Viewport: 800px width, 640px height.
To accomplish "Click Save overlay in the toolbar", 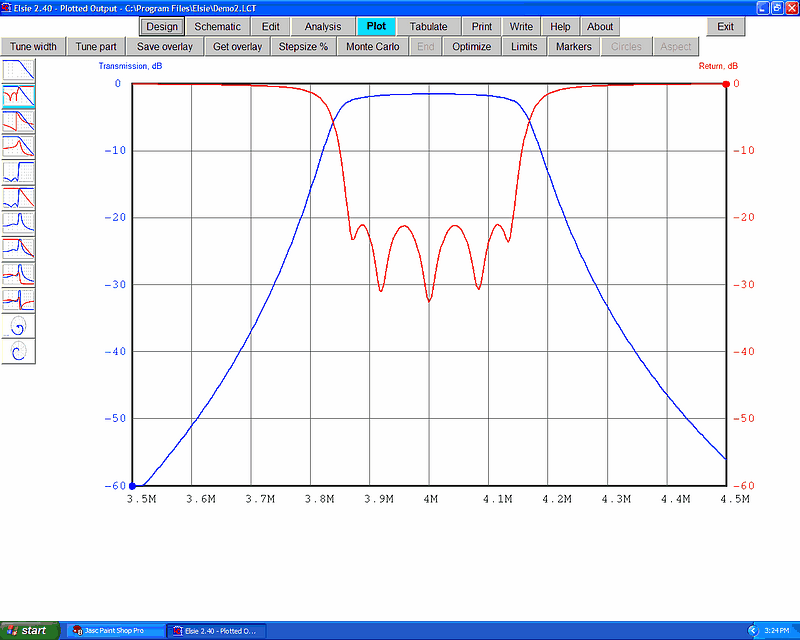I will (165, 47).
